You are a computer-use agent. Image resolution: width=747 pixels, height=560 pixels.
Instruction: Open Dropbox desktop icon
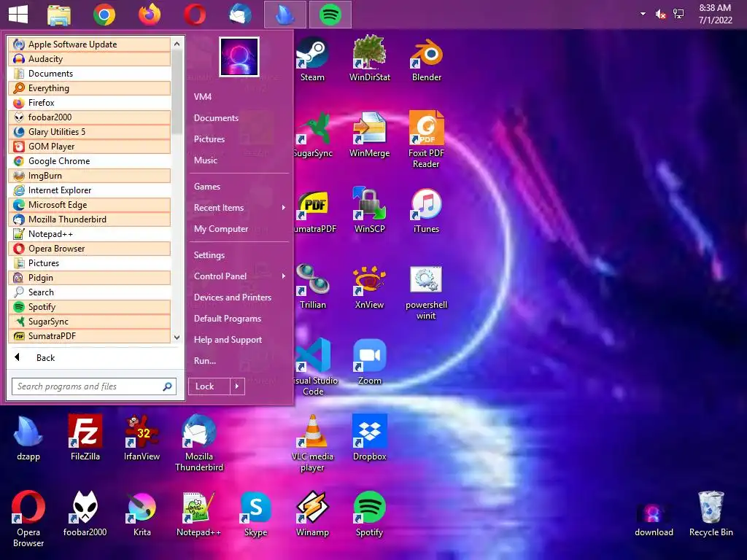coord(369,437)
